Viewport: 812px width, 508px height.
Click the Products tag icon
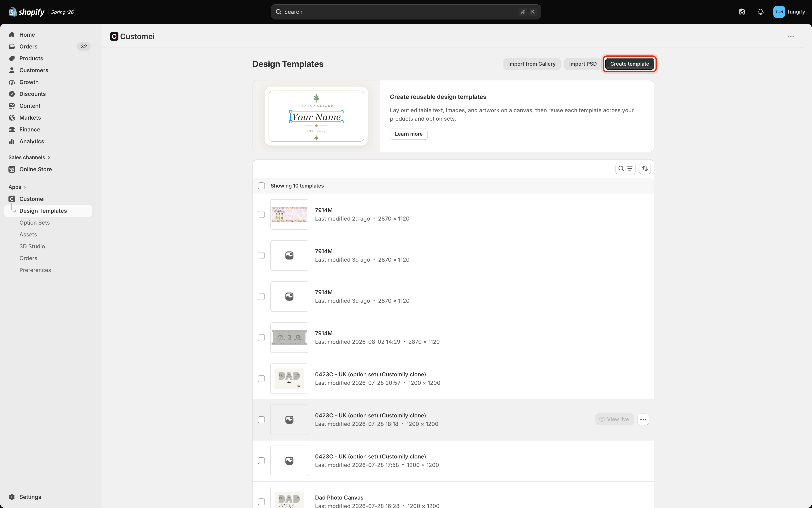click(x=12, y=58)
